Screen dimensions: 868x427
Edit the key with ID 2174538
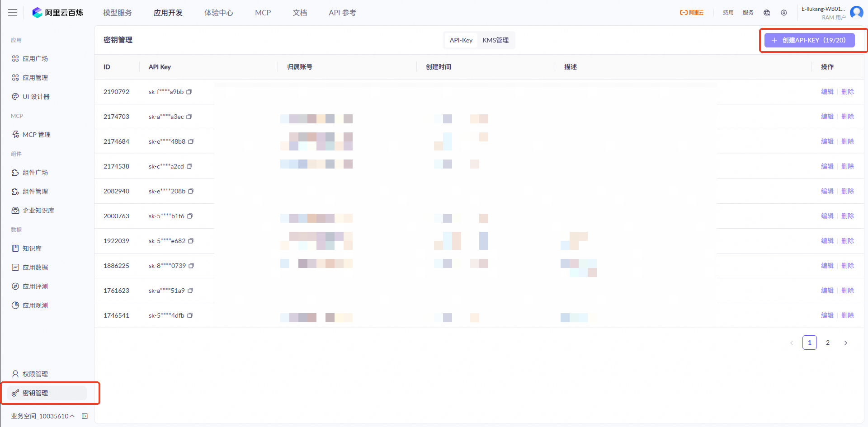(x=827, y=166)
